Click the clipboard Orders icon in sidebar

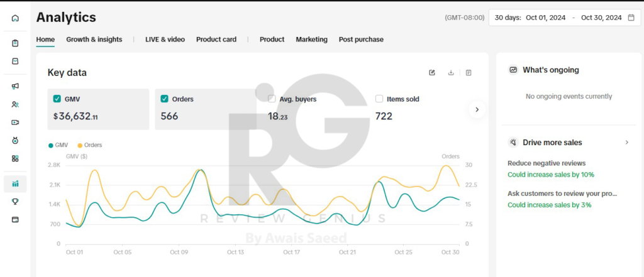(15, 43)
